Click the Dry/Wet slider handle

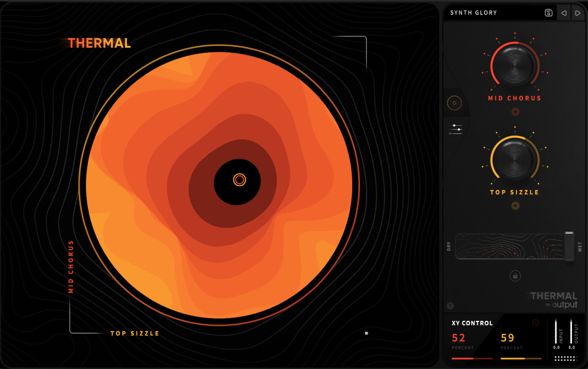click(x=569, y=246)
